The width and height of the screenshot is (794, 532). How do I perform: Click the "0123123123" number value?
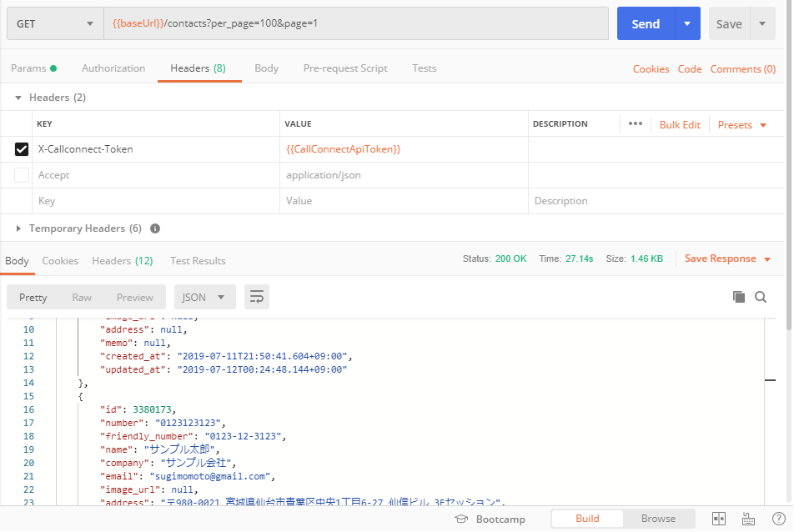click(x=188, y=423)
